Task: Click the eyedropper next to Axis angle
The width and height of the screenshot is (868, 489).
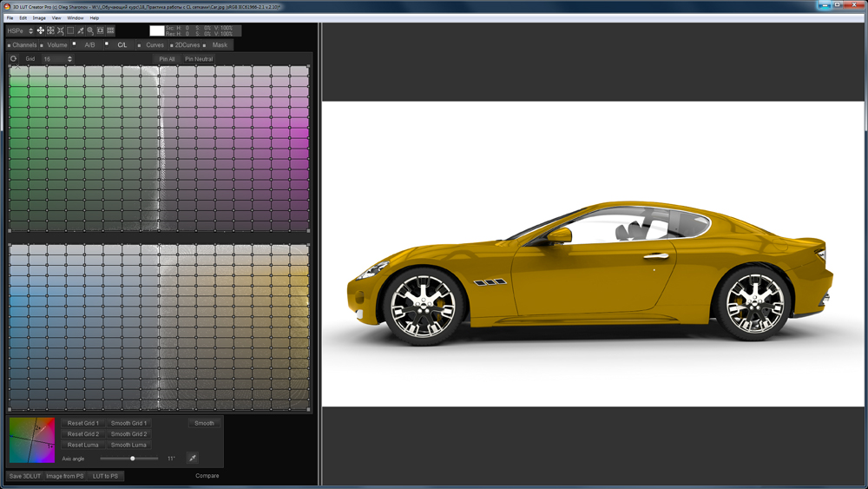Action: (192, 458)
